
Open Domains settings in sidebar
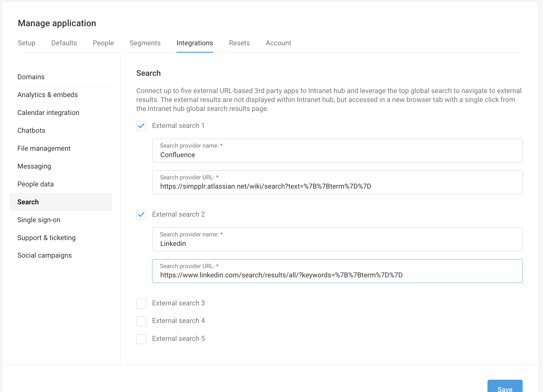(x=31, y=77)
